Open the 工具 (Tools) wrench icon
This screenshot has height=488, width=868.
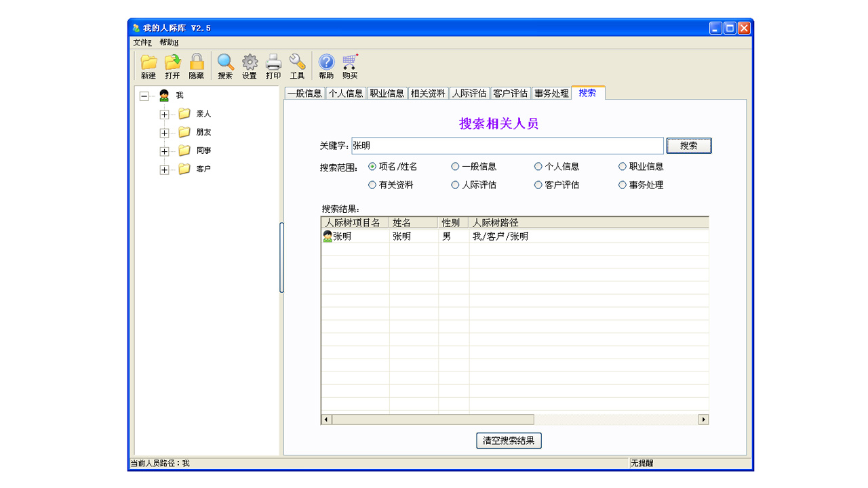click(x=297, y=63)
